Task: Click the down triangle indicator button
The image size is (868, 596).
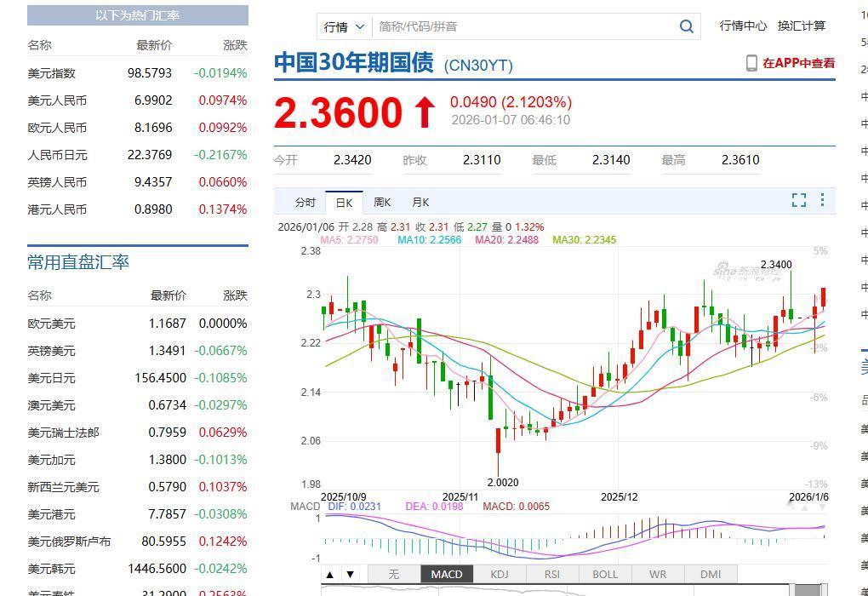Action: pyautogui.click(x=349, y=574)
